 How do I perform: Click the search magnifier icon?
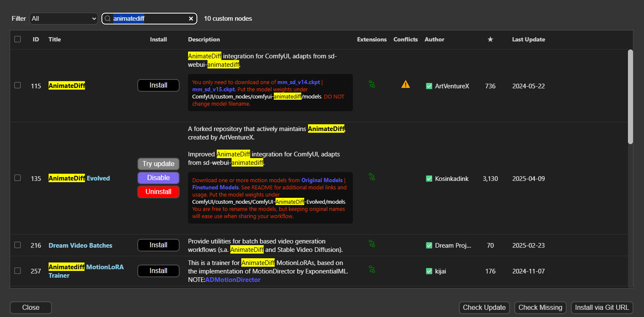pos(108,19)
